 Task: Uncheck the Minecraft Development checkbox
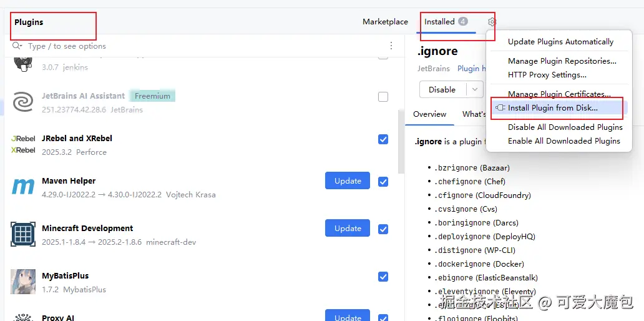coord(383,229)
